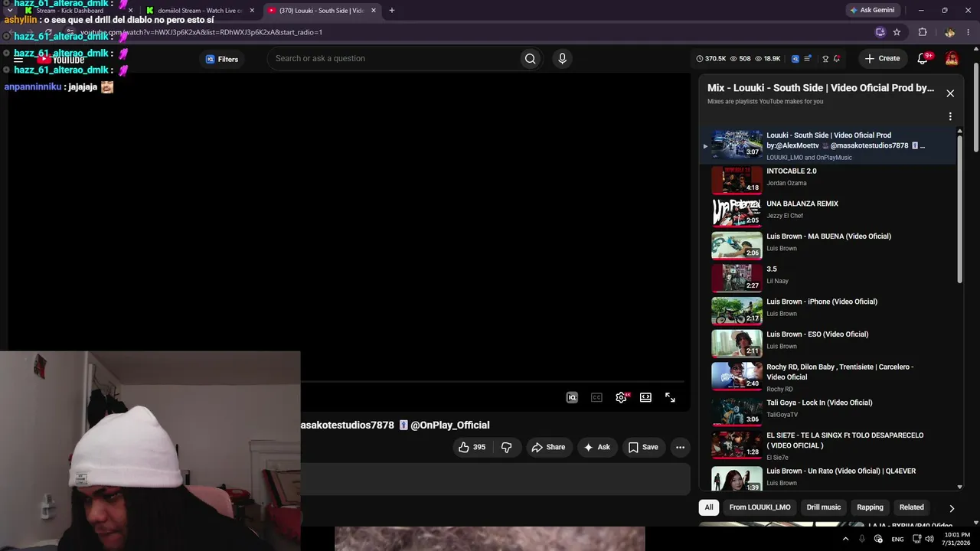The width and height of the screenshot is (980, 551).
Task: Select the Related chip
Action: click(x=911, y=507)
